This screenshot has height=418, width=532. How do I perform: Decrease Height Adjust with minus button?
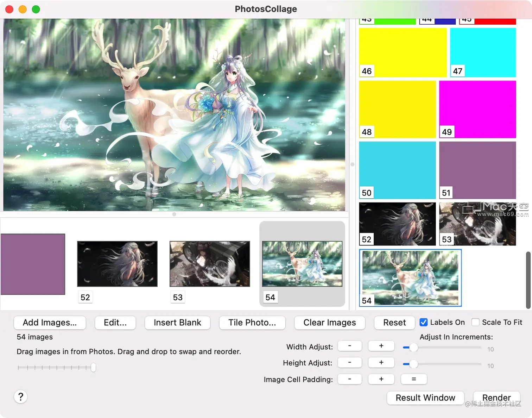[350, 362]
